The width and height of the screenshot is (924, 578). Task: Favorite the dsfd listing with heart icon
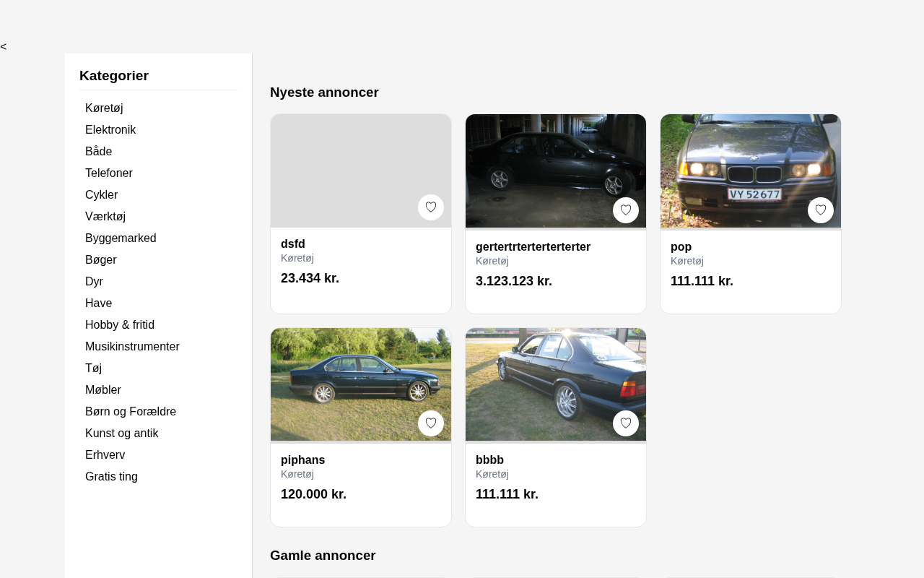(x=431, y=207)
